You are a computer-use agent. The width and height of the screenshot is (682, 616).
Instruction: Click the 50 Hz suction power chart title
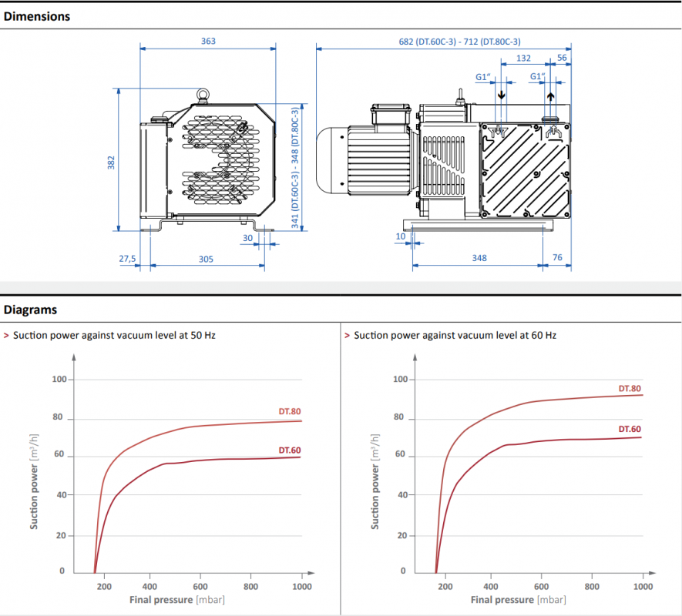click(114, 335)
